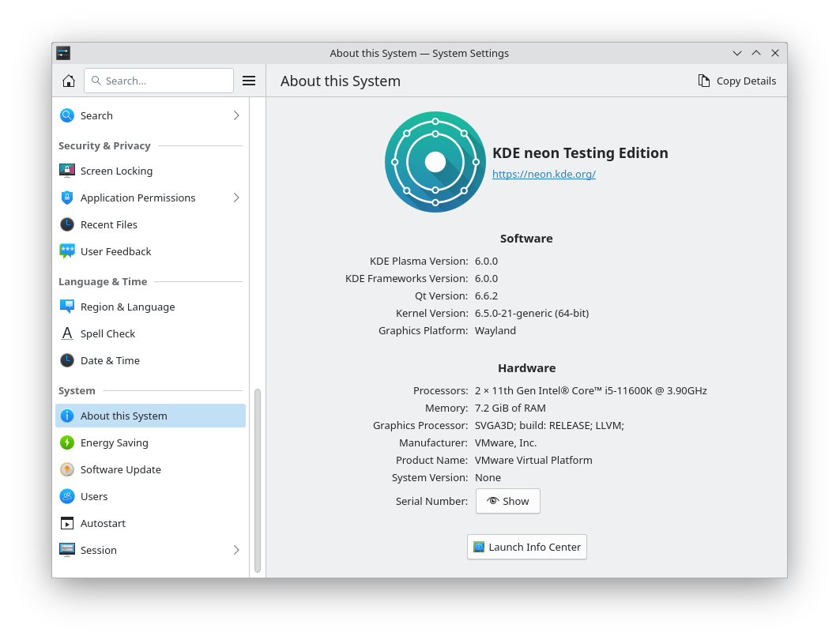
Task: Copy system details using Copy Details
Action: (736, 80)
